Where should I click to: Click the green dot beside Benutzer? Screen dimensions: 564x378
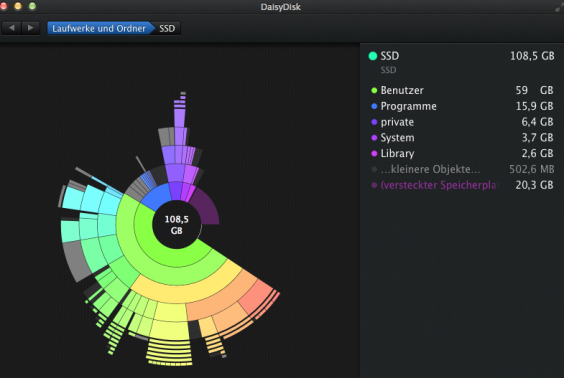[374, 90]
